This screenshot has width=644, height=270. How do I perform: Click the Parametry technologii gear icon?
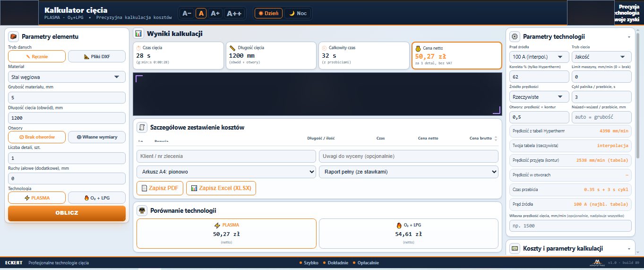(x=515, y=36)
